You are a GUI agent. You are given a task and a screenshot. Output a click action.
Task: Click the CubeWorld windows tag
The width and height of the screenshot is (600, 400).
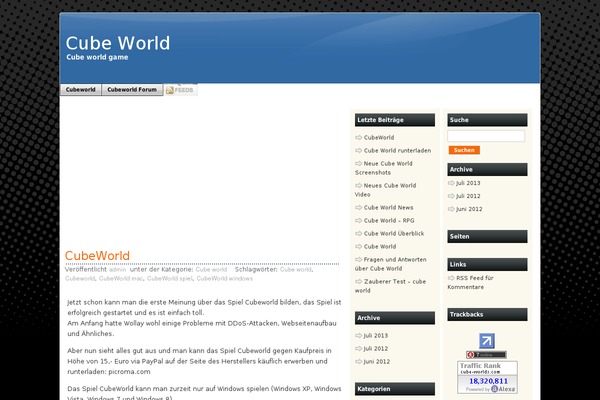pyautogui.click(x=225, y=279)
